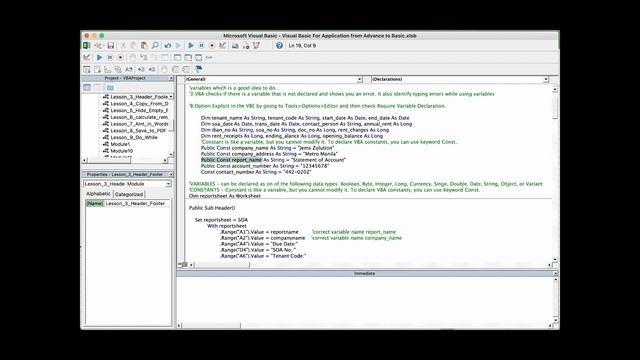Open the dropdown arrow beside the Insert icon
This screenshot has height=360, width=640.
coord(103,46)
